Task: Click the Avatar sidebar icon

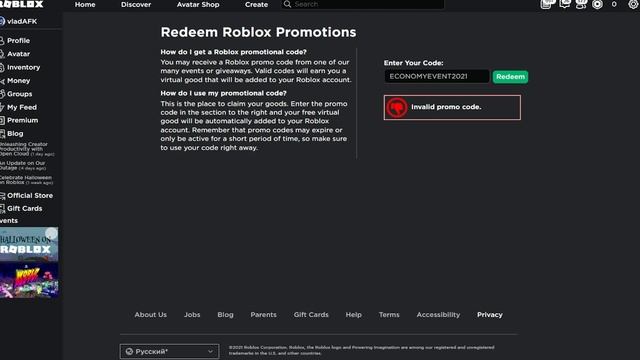Action: 2,54
